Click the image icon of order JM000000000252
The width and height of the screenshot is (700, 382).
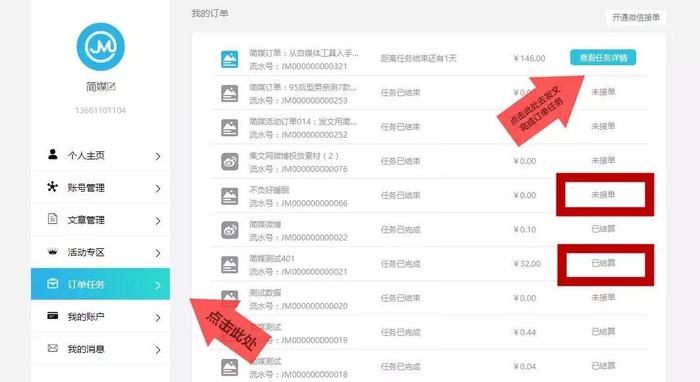(230, 128)
